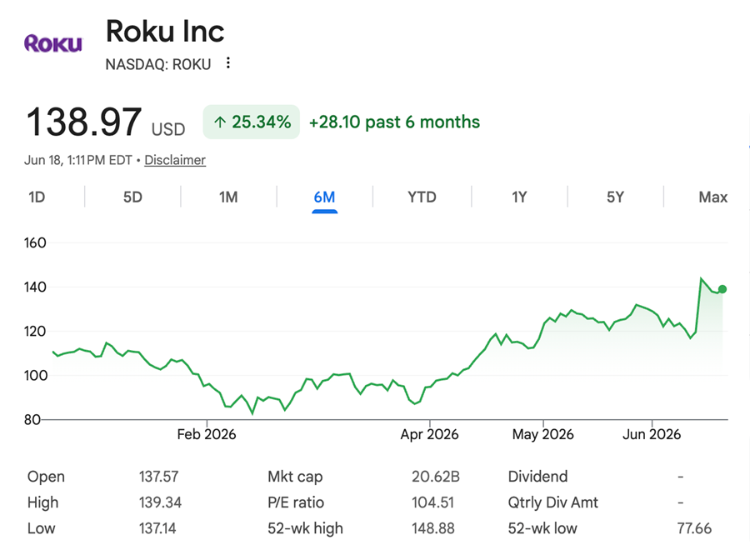
Task: Select the 1Y time range tab
Action: coord(519,197)
